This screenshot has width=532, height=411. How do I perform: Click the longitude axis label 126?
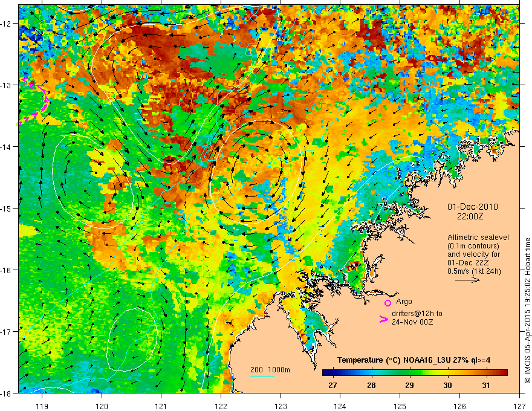coord(459,406)
